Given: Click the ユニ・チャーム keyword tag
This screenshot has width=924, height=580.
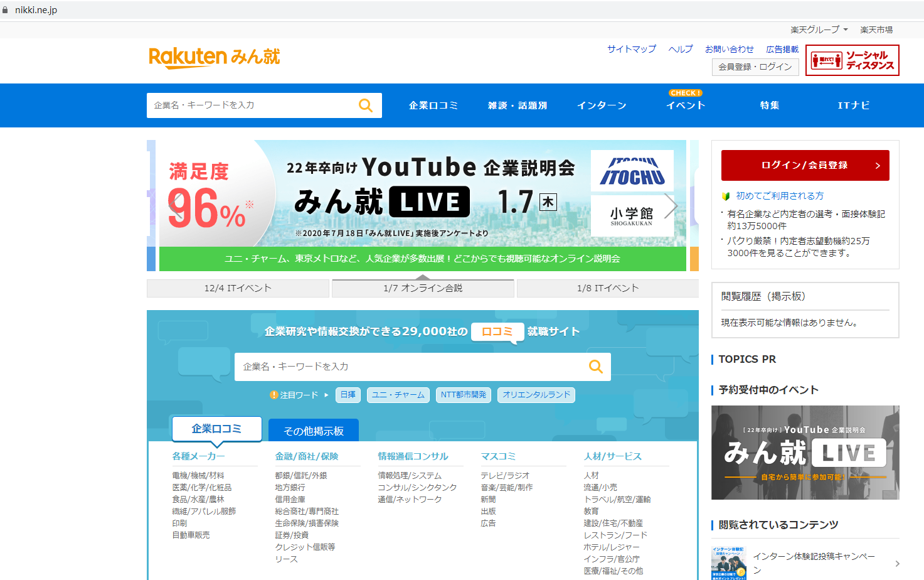Looking at the screenshot, I should [398, 395].
